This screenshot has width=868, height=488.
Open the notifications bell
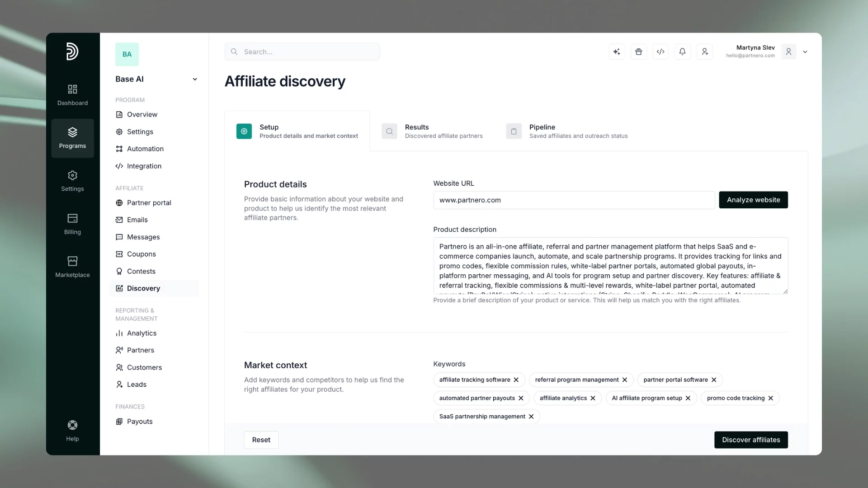click(682, 52)
